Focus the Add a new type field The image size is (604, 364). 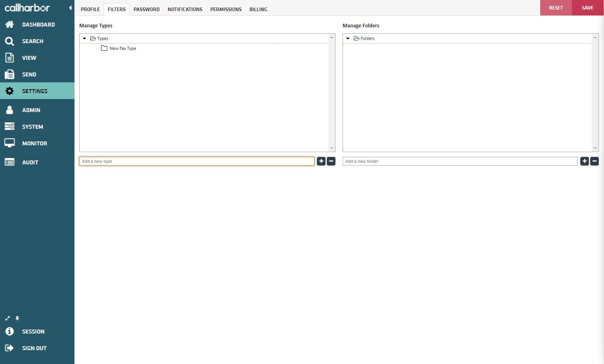tap(197, 161)
